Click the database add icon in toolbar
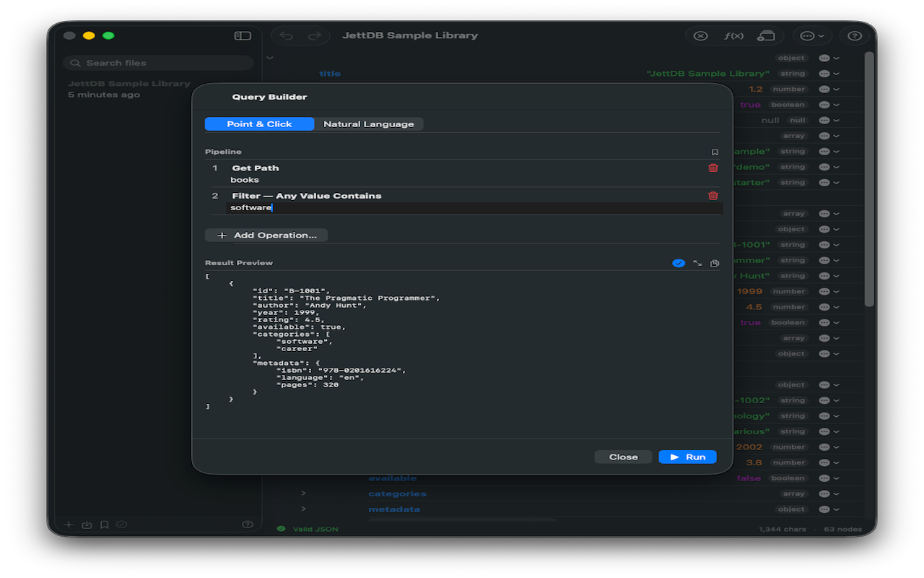The width and height of the screenshot is (924, 578). [766, 35]
